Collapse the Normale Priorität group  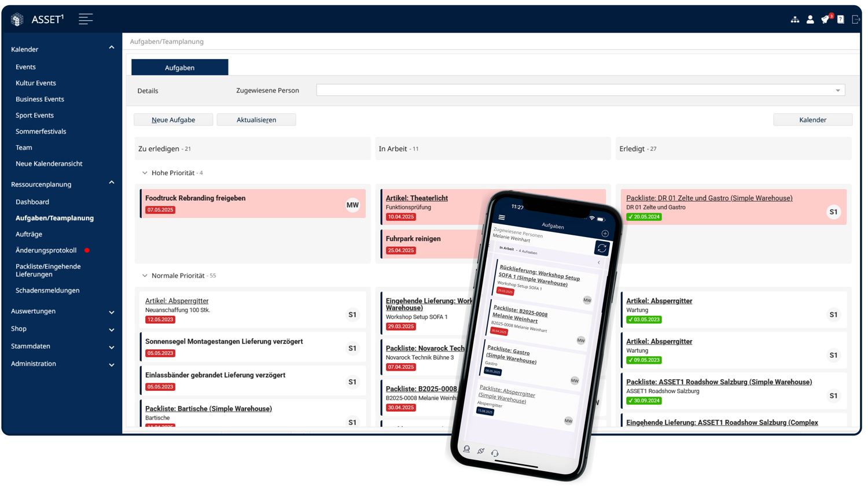tap(145, 276)
